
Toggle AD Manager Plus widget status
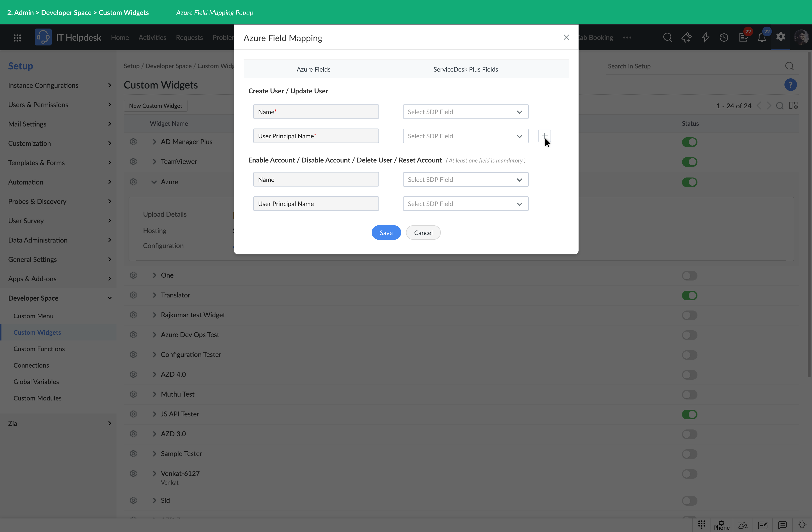(689, 142)
